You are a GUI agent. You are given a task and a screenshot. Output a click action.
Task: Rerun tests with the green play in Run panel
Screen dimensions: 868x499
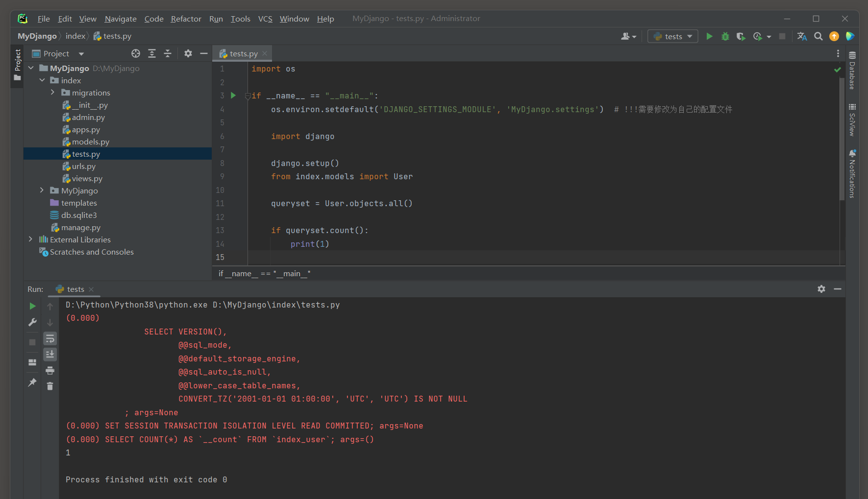(32, 306)
